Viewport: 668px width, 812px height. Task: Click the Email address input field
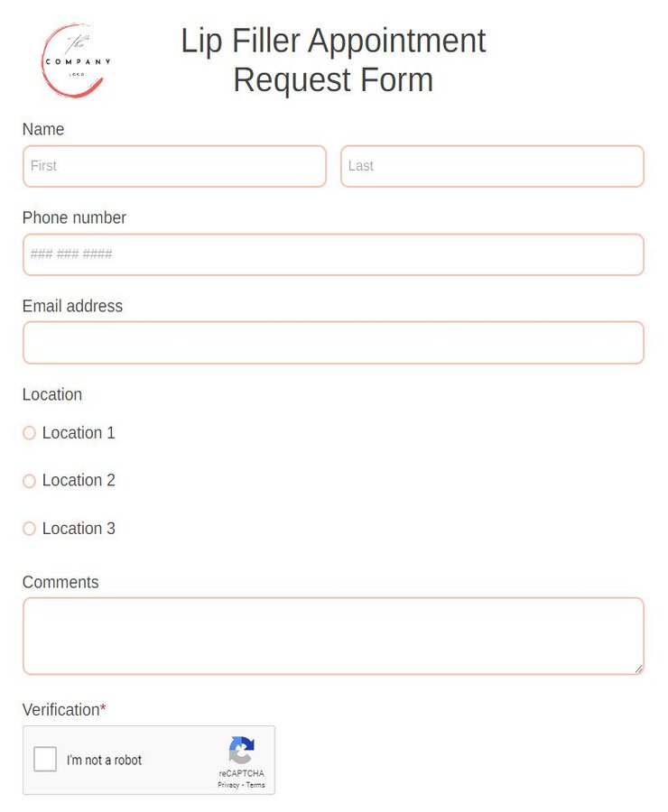333,343
